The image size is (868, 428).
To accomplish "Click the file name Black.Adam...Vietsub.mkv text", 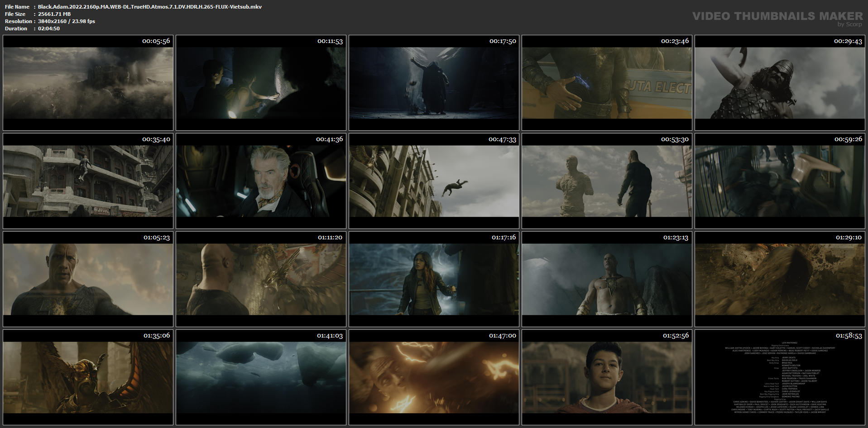I will coord(150,7).
